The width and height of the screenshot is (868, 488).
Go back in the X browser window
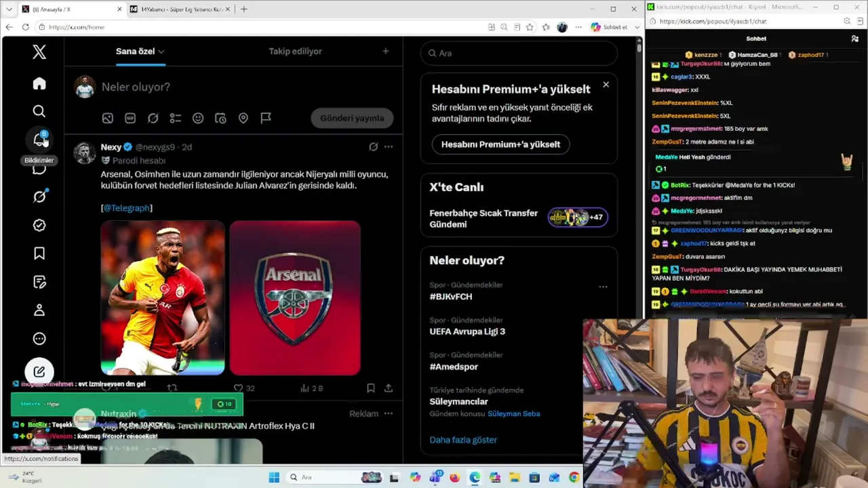click(x=9, y=27)
